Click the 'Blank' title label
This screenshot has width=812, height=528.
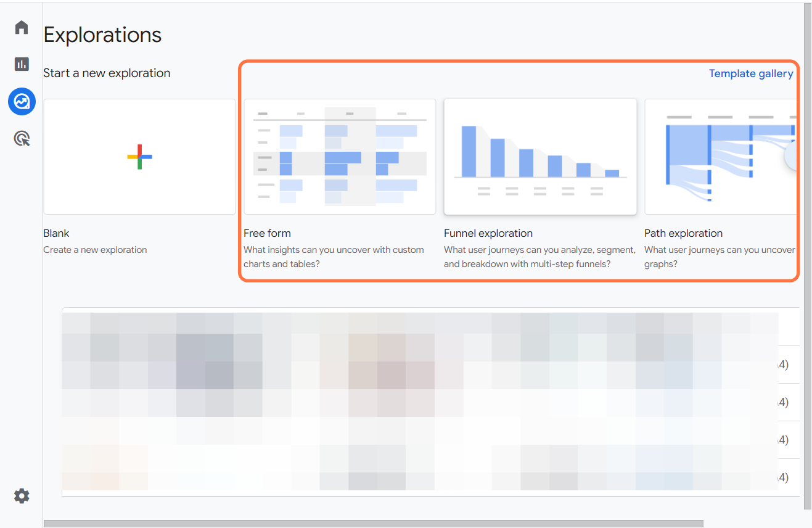pos(56,233)
